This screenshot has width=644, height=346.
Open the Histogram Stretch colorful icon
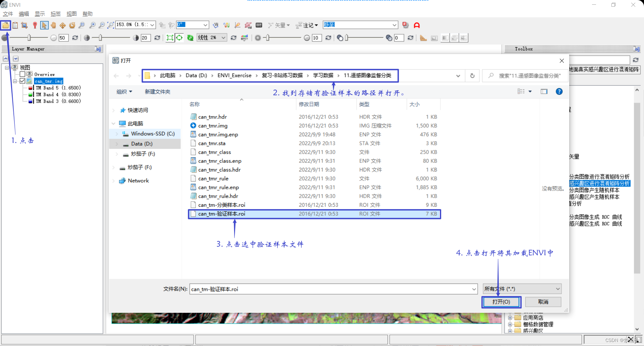click(x=245, y=38)
